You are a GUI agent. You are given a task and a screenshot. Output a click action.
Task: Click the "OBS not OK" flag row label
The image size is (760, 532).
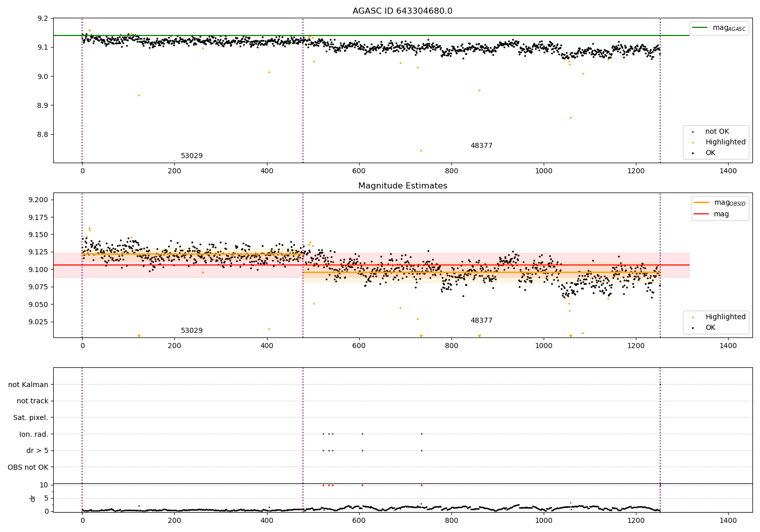[x=28, y=467]
